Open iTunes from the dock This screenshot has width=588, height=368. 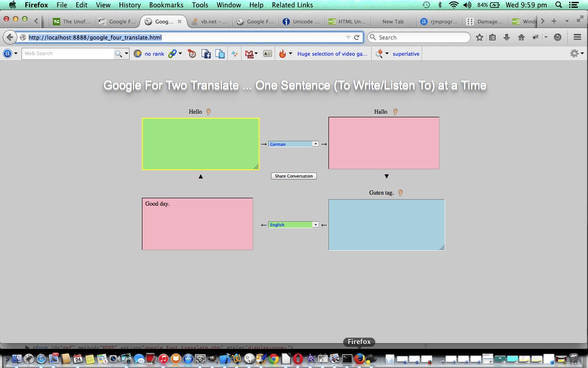(164, 359)
